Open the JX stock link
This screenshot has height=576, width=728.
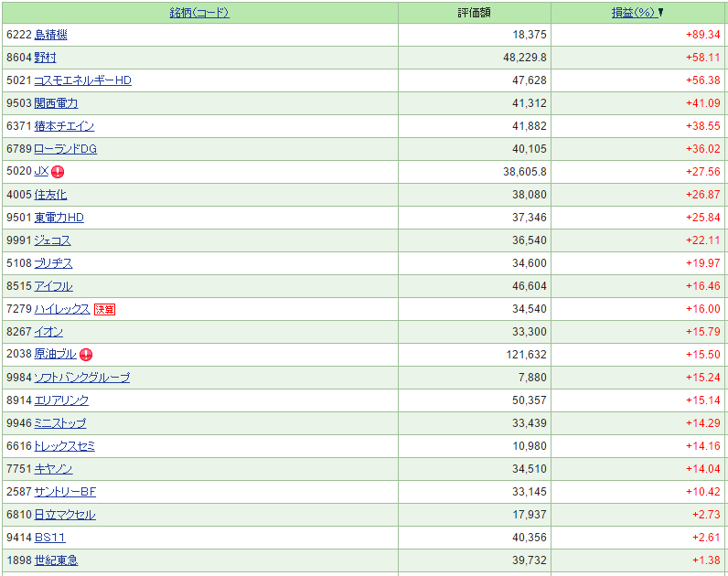[41, 171]
